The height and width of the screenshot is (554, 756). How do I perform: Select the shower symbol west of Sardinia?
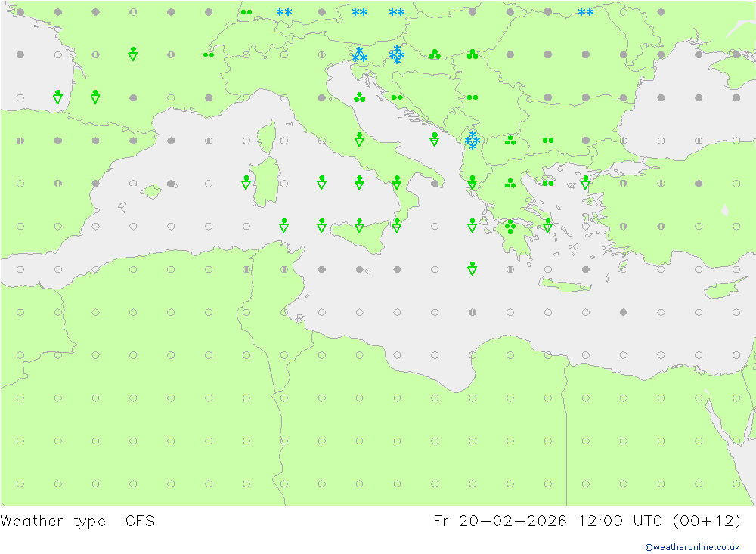pyautogui.click(x=246, y=182)
